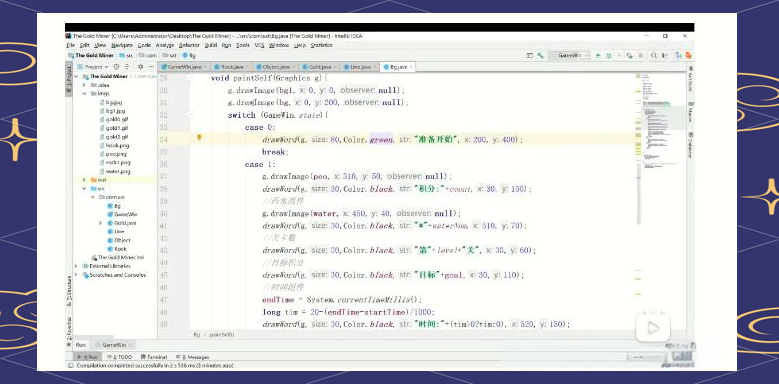779x384 pixels.
Task: Click the Build hammer icon
Action: 541,56
